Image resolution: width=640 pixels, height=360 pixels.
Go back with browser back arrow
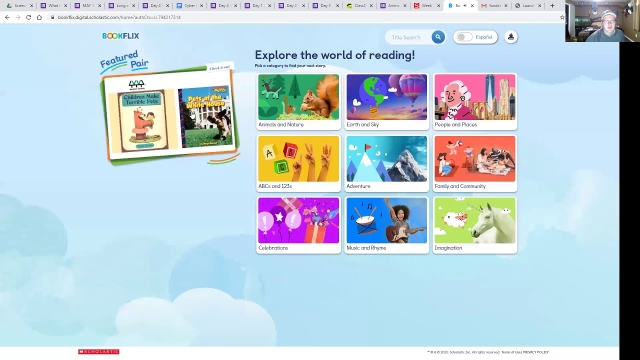click(x=7, y=17)
